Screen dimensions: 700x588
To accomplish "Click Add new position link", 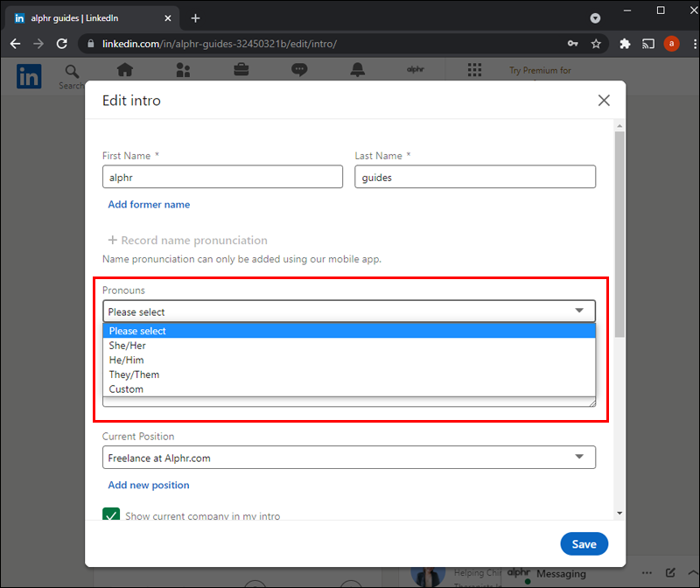I will [x=149, y=486].
